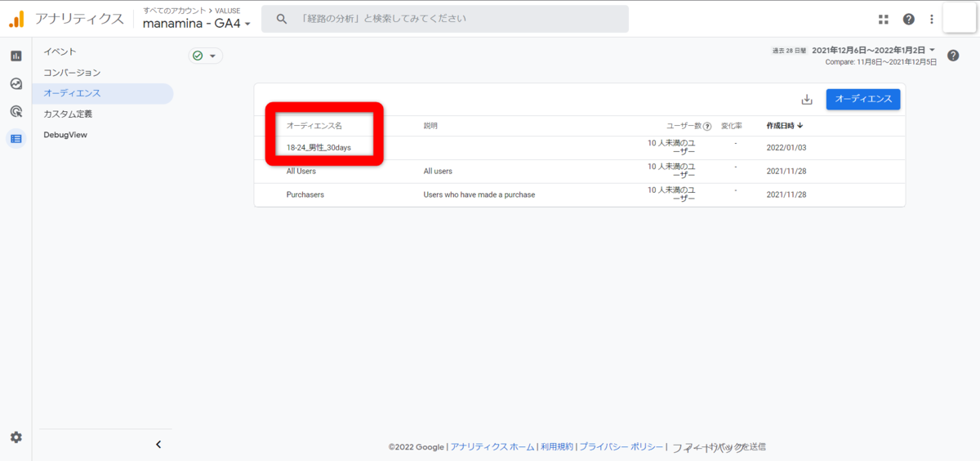The image size is (980, 461).
Task: Click the search input field
Action: coord(457,19)
